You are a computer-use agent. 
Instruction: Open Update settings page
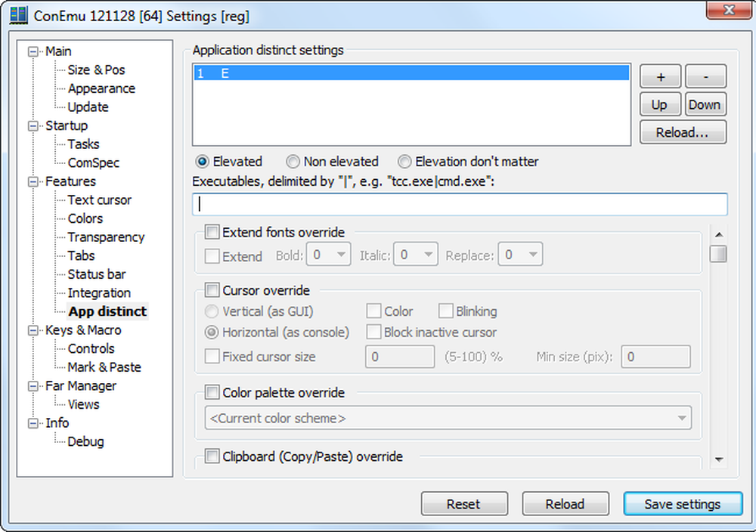(x=88, y=107)
